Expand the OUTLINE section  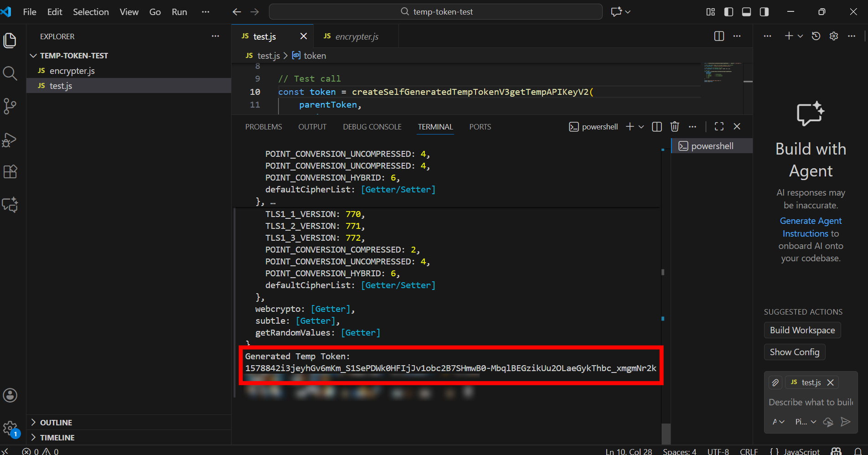[56, 423]
